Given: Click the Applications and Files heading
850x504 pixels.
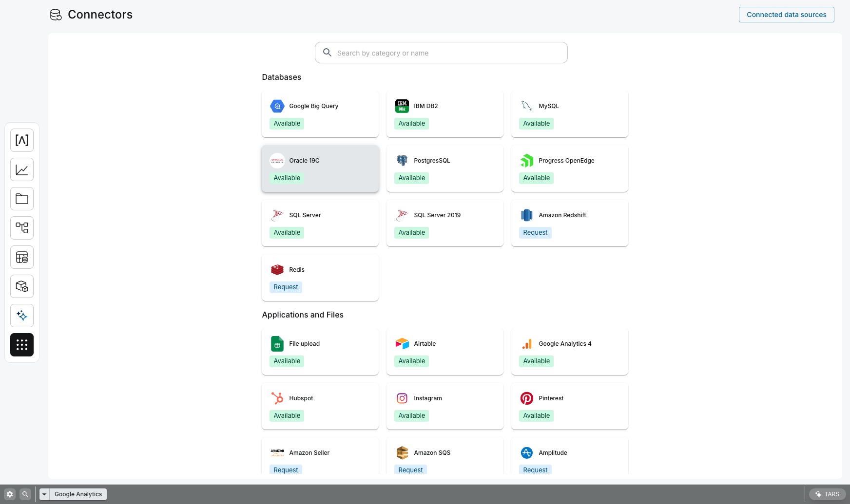Looking at the screenshot, I should [303, 315].
